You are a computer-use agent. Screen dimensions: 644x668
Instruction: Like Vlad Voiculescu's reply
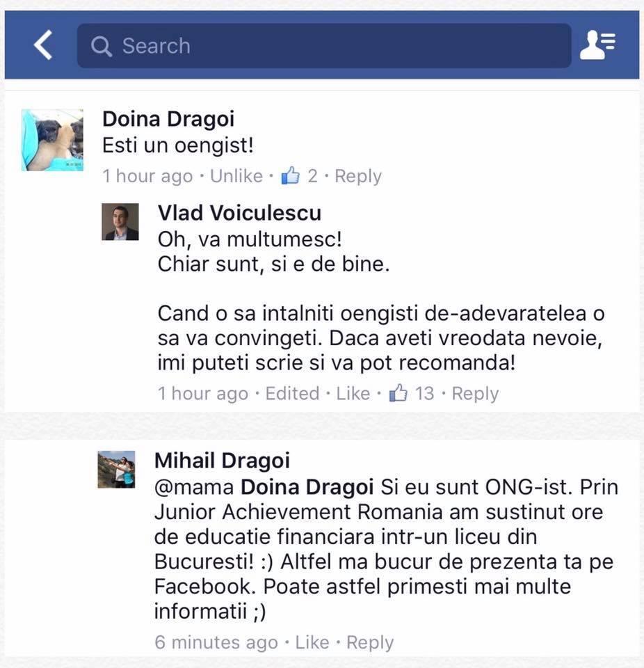click(x=353, y=393)
